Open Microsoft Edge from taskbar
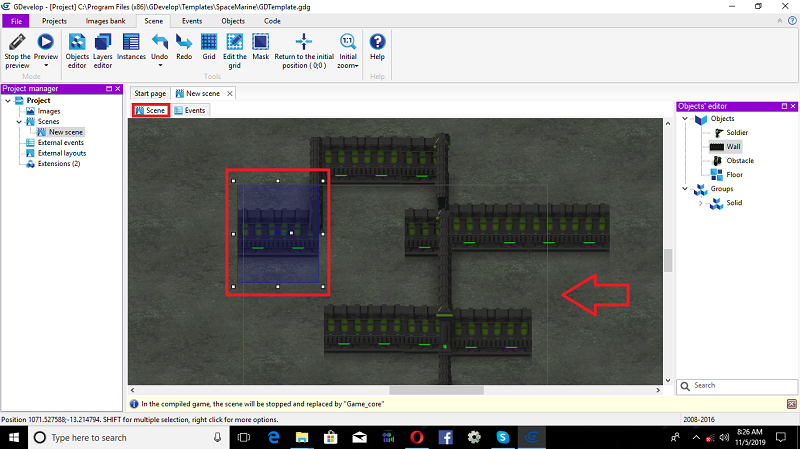The width and height of the screenshot is (800, 449). coord(274,438)
